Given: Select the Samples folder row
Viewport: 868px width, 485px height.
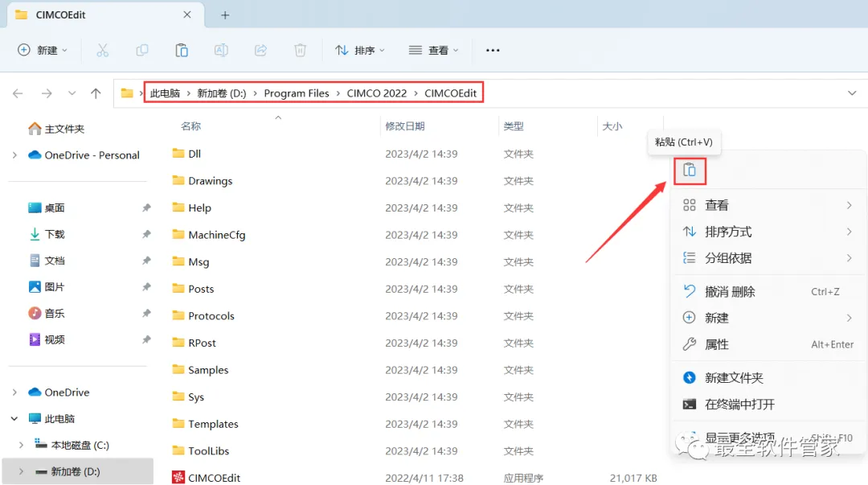Looking at the screenshot, I should 416,370.
